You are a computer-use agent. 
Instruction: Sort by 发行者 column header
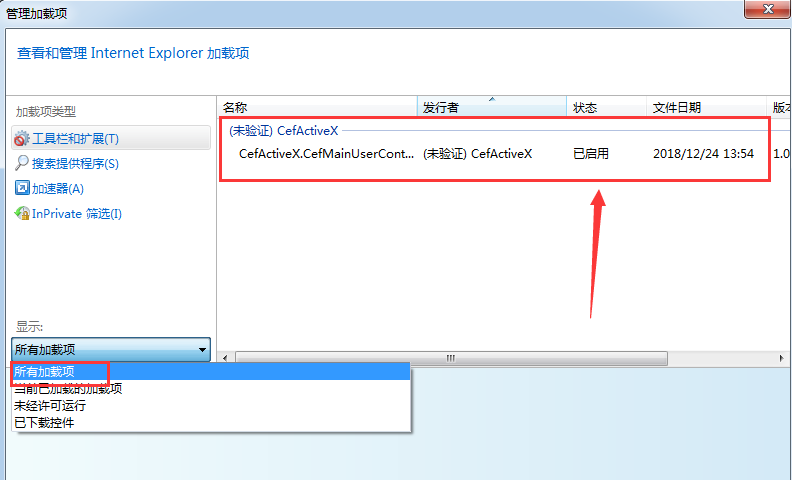pos(491,107)
